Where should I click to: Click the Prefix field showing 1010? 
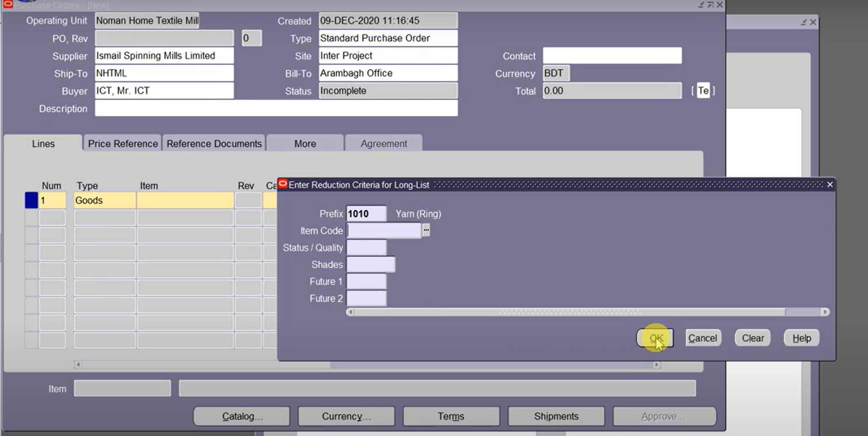[x=365, y=214]
